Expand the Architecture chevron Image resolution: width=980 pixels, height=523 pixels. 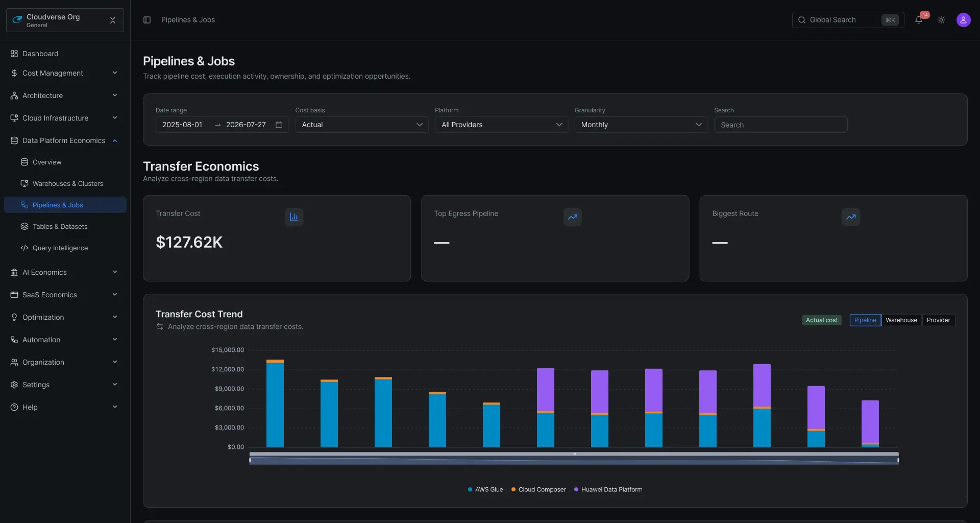tap(115, 96)
